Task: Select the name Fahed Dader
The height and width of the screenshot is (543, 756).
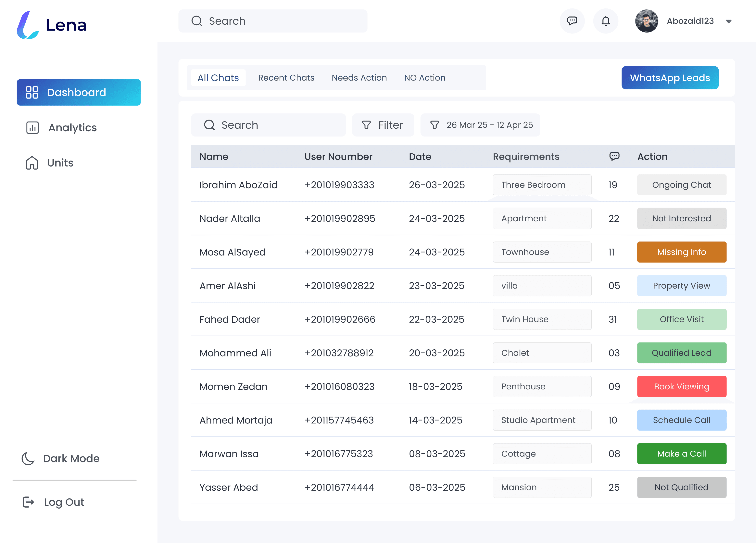Action: tap(230, 319)
